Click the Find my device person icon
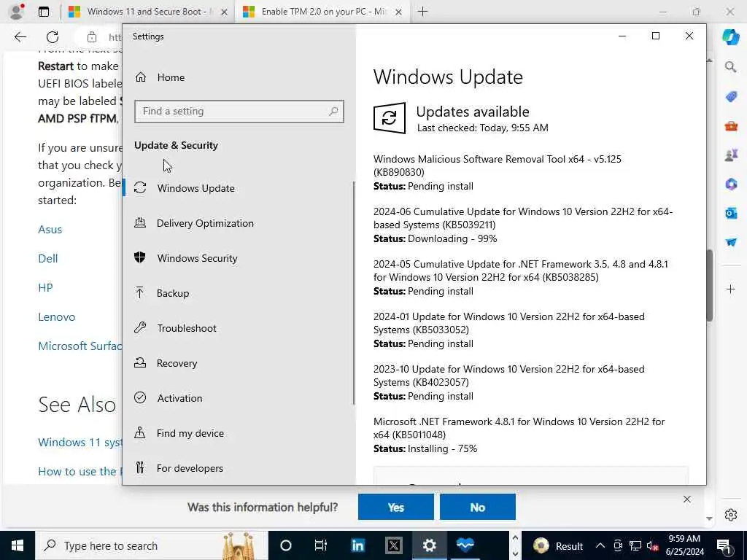 click(x=139, y=432)
